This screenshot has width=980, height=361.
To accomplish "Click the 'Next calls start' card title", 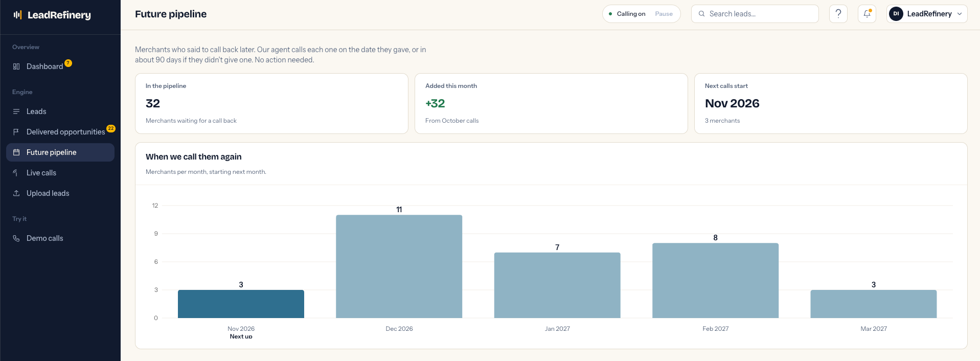I will tap(726, 86).
